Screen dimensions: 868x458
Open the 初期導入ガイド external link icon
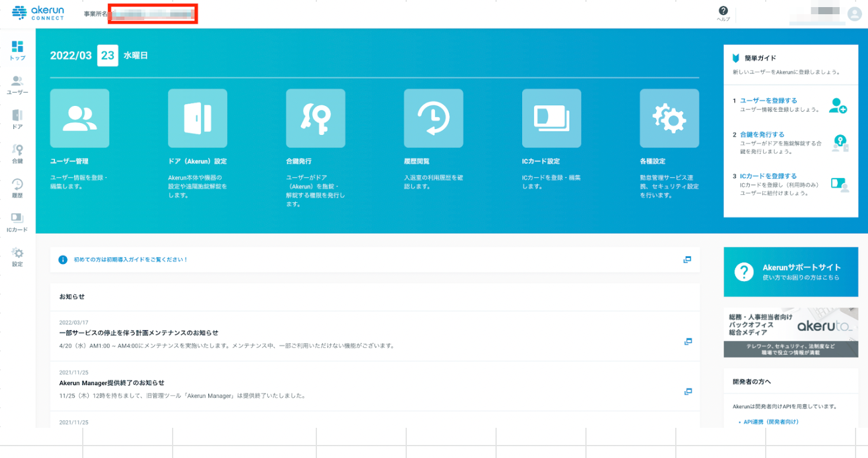(x=687, y=260)
